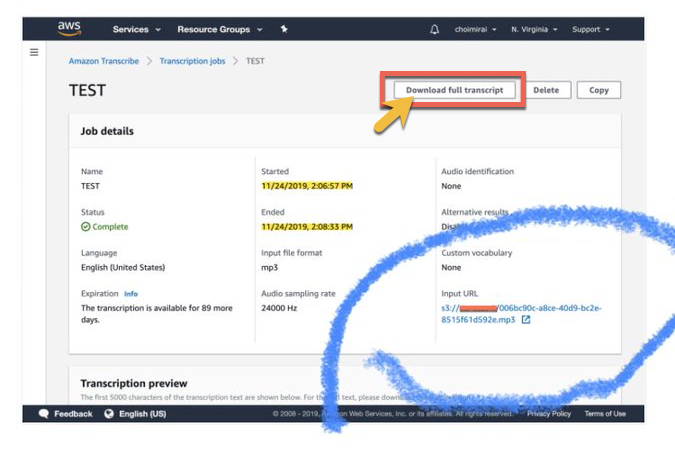The width and height of the screenshot is (675, 454).
Task: Click the pin shortcut icon in header
Action: tap(284, 29)
